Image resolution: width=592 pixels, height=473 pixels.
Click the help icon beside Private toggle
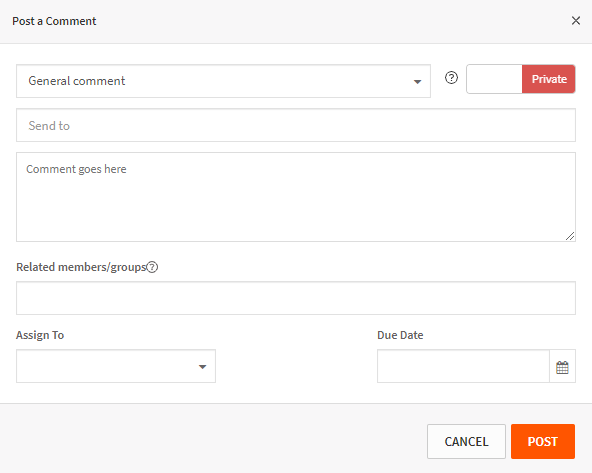[451, 78]
